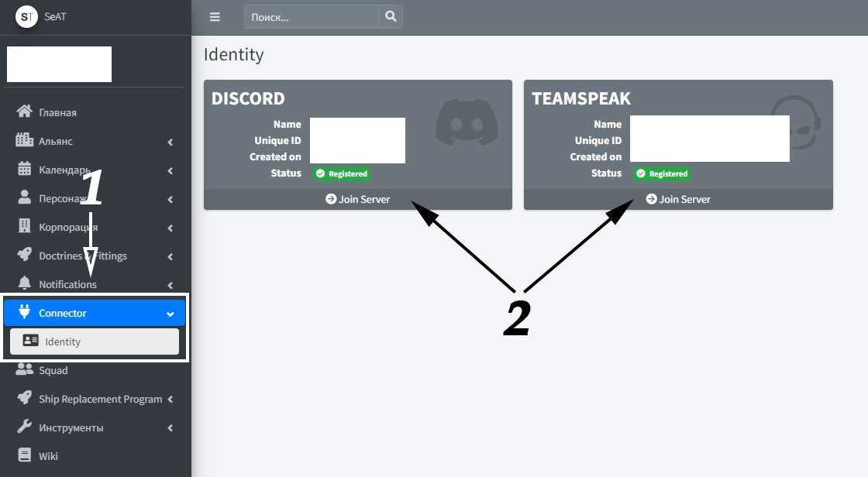Click the city icon beside Альянс
The height and width of the screenshot is (477, 868).
[x=24, y=140]
